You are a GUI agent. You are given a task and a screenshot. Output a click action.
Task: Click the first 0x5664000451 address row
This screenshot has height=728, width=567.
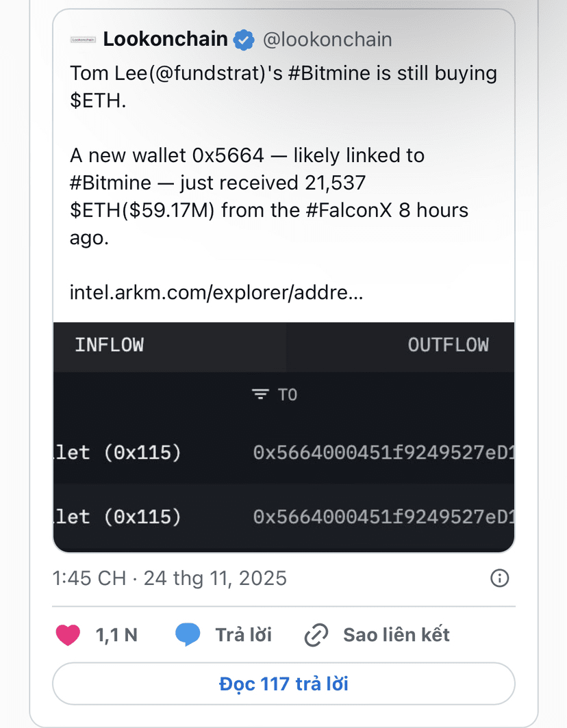click(x=383, y=453)
